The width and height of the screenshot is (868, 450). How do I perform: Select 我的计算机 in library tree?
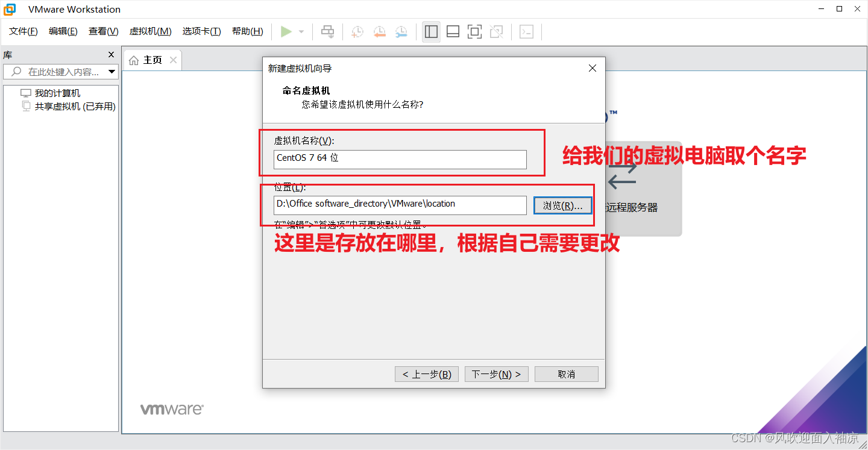[x=57, y=93]
